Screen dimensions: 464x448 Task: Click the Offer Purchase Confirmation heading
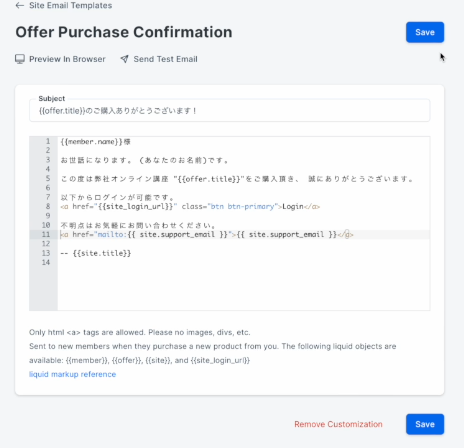(x=124, y=32)
